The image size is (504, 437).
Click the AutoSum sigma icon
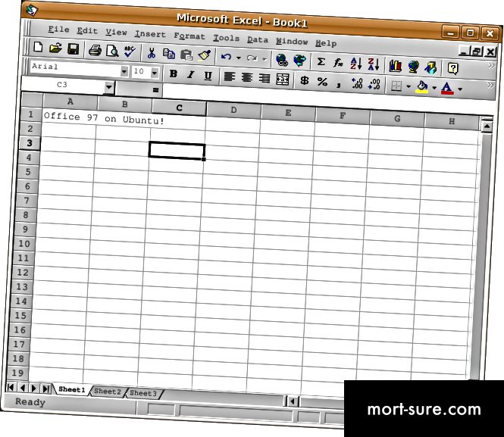click(321, 61)
